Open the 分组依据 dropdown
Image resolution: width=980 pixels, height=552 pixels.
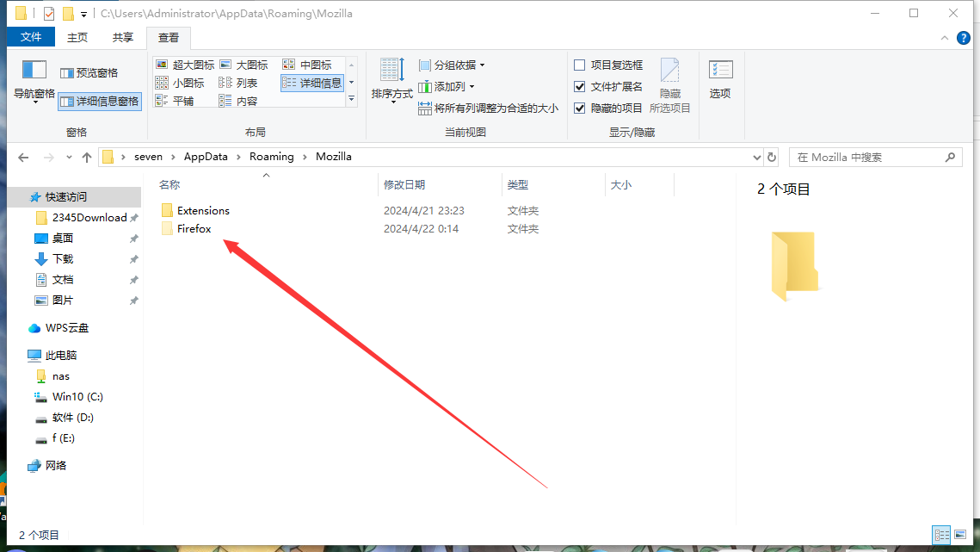point(452,65)
